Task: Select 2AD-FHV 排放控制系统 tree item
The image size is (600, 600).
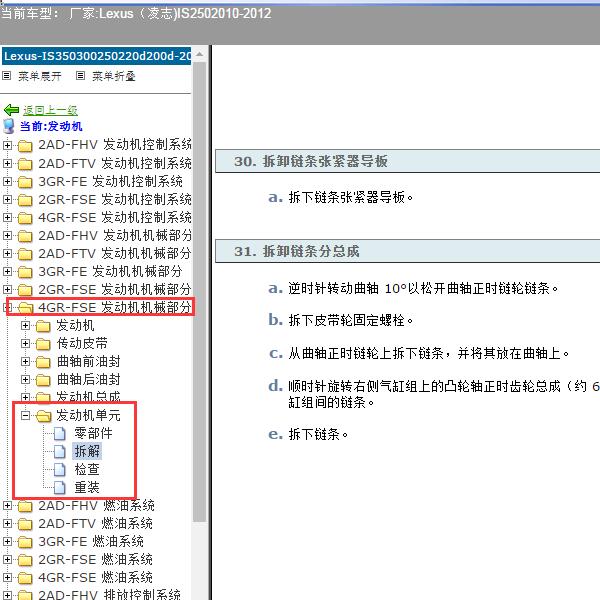Action: coord(109,595)
